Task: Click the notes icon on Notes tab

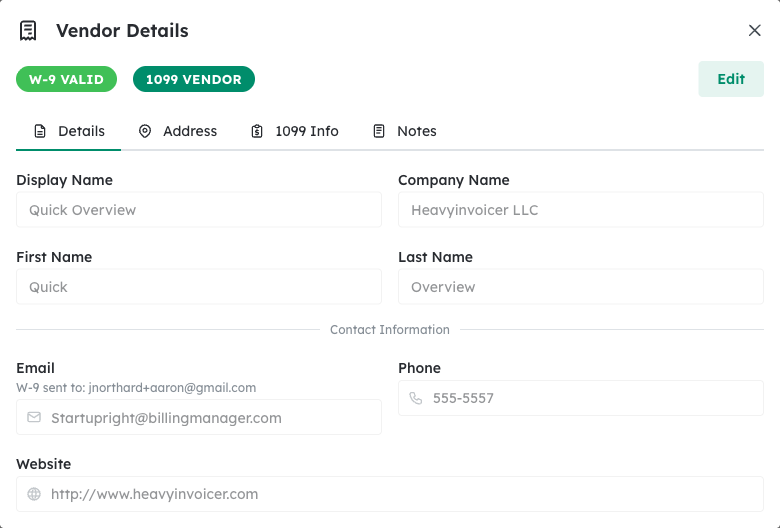Action: 379,131
